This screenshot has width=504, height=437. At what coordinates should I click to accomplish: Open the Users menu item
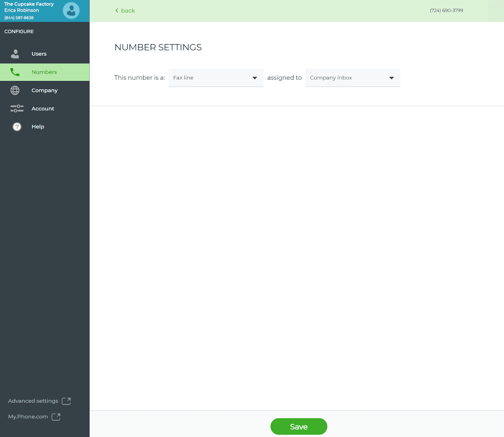(x=45, y=54)
